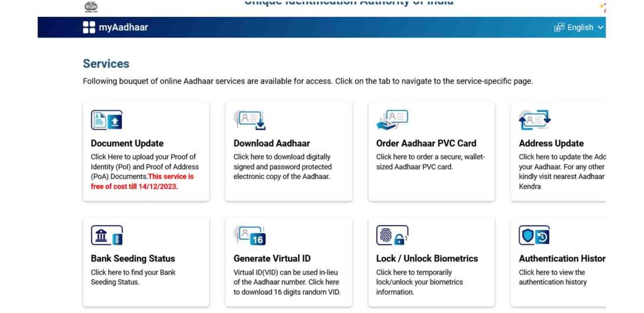Image resolution: width=644 pixels, height=313 pixels.
Task: Click the myAadhaar title text in navbar
Action: (x=123, y=28)
